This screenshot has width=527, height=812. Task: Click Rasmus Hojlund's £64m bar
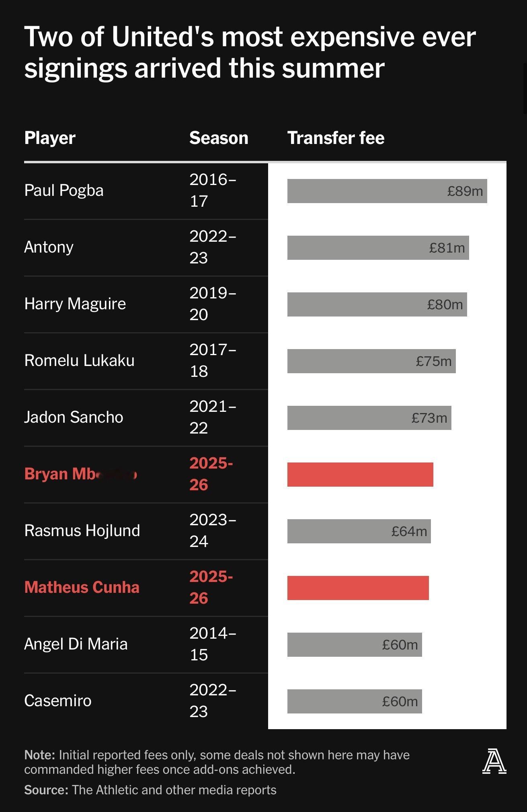(359, 531)
